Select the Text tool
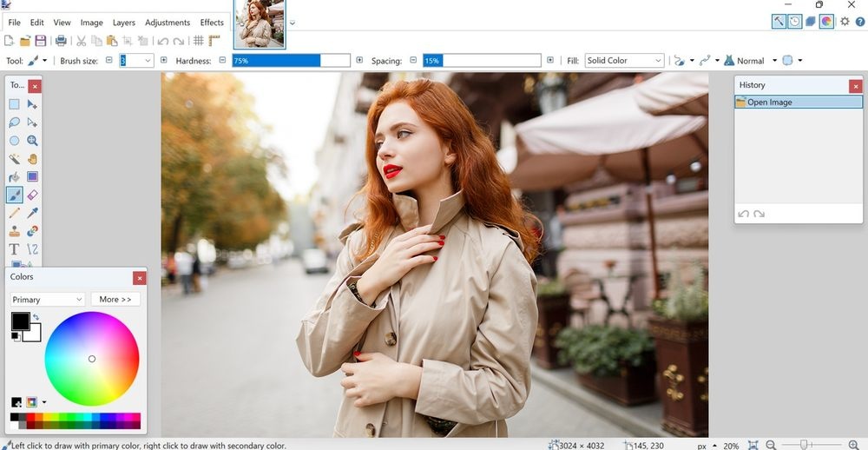 (15, 250)
